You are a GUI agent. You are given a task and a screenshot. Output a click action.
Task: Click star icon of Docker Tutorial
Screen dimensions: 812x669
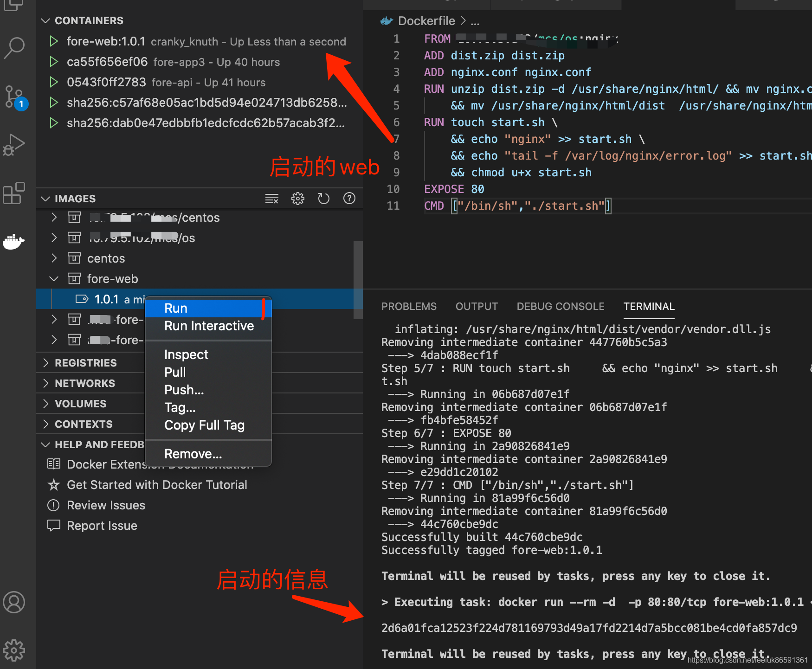click(x=54, y=485)
